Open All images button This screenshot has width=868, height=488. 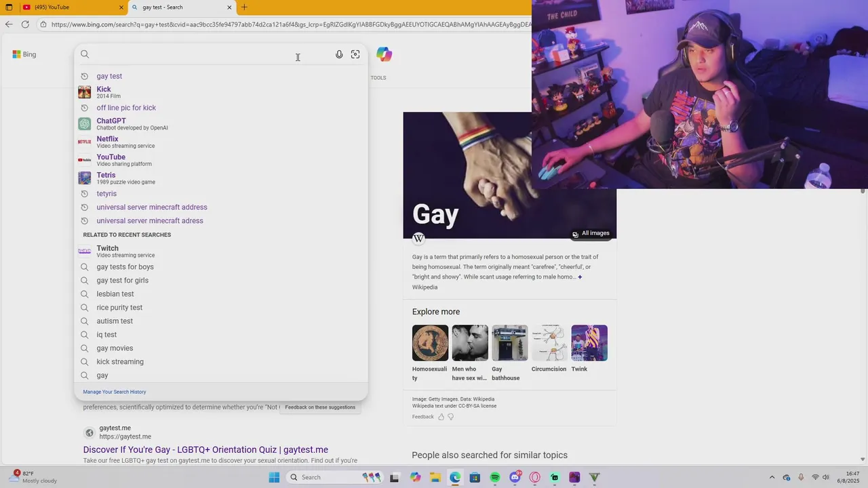(x=591, y=233)
